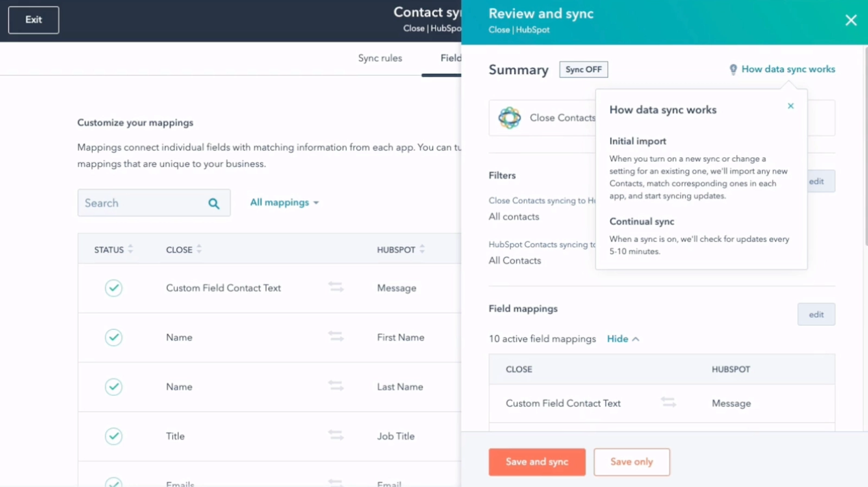
Task: Click the First Name cell
Action: pos(400,337)
